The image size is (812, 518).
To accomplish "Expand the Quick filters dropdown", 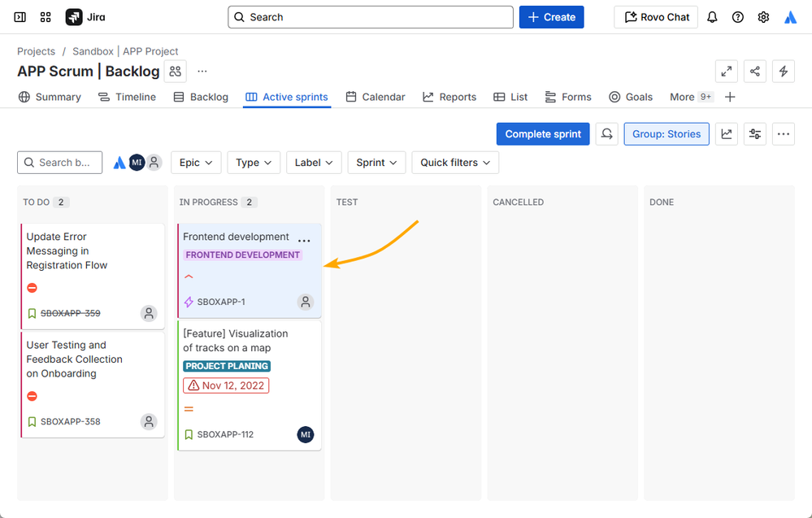I will tap(455, 163).
